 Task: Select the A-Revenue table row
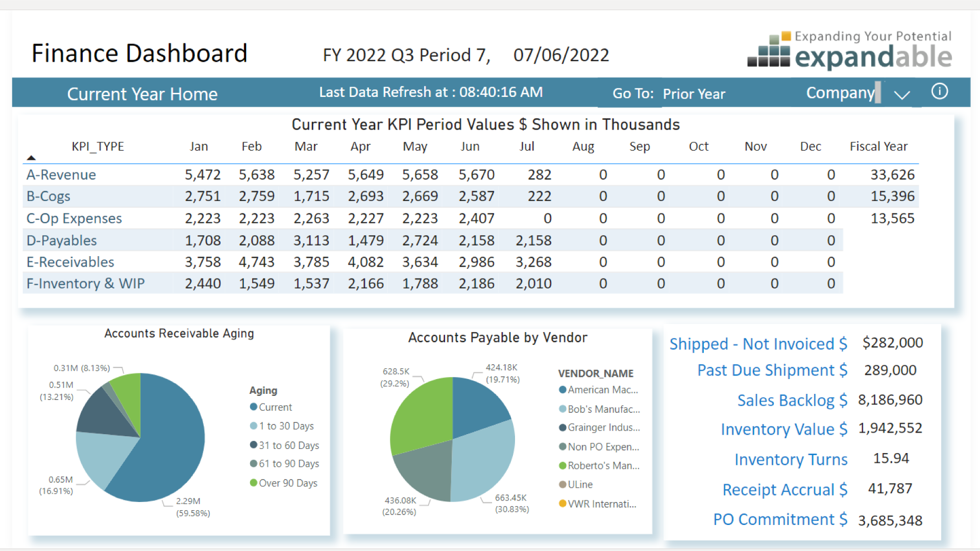[x=61, y=175]
